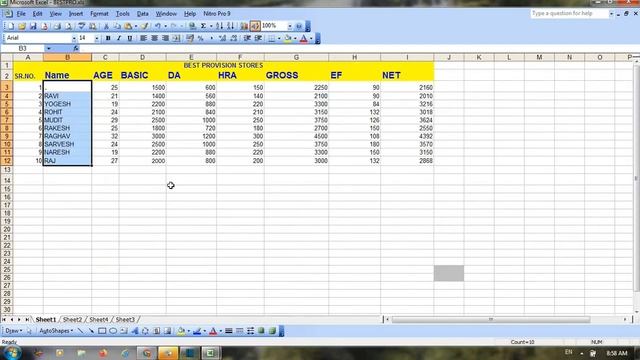Open the Font size dropdown showing 14
The height and width of the screenshot is (360, 640).
click(x=96, y=38)
